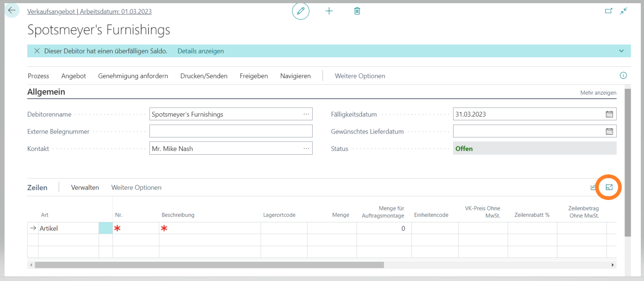
Task: Open the Verwalten menu for lines
Action: [x=85, y=188]
